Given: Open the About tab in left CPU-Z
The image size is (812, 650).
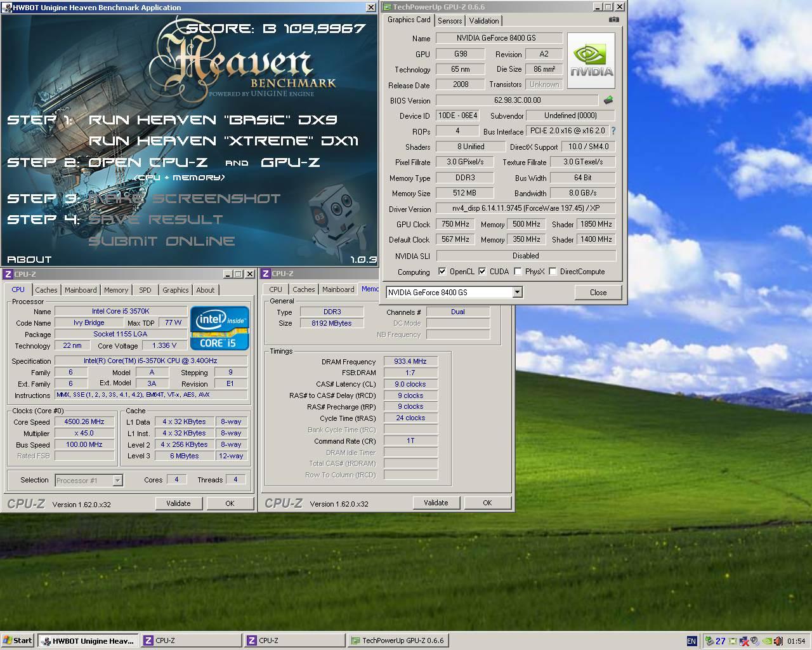Looking at the screenshot, I should (x=205, y=290).
